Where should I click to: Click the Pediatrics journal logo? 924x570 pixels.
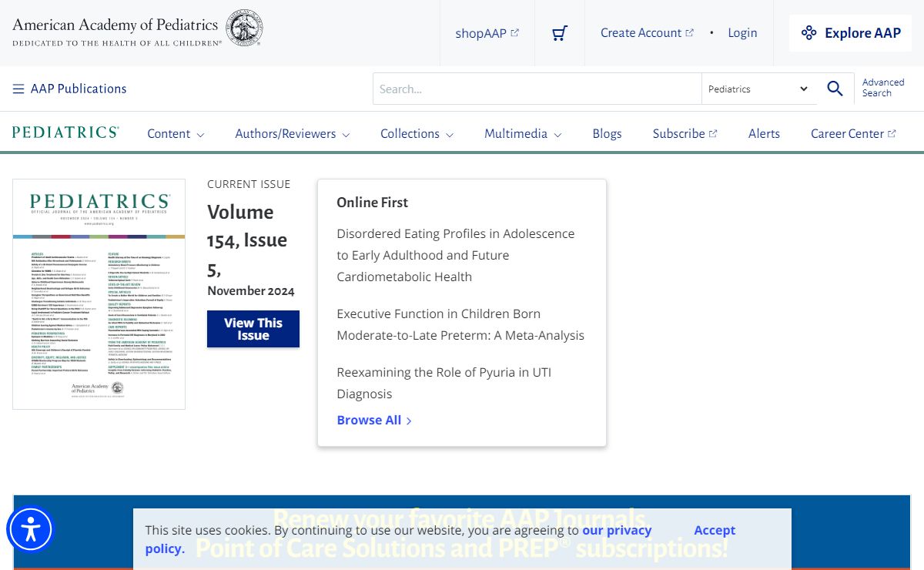(x=65, y=132)
